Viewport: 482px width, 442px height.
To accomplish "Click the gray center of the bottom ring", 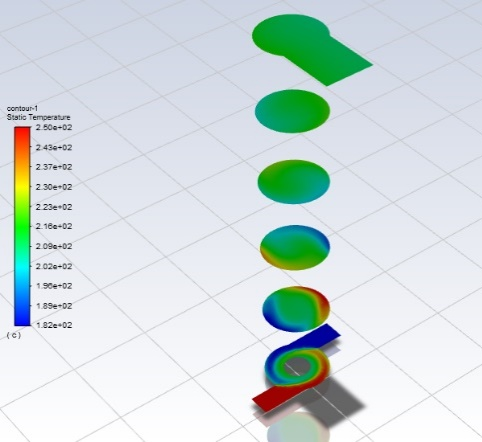I will pyautogui.click(x=298, y=366).
